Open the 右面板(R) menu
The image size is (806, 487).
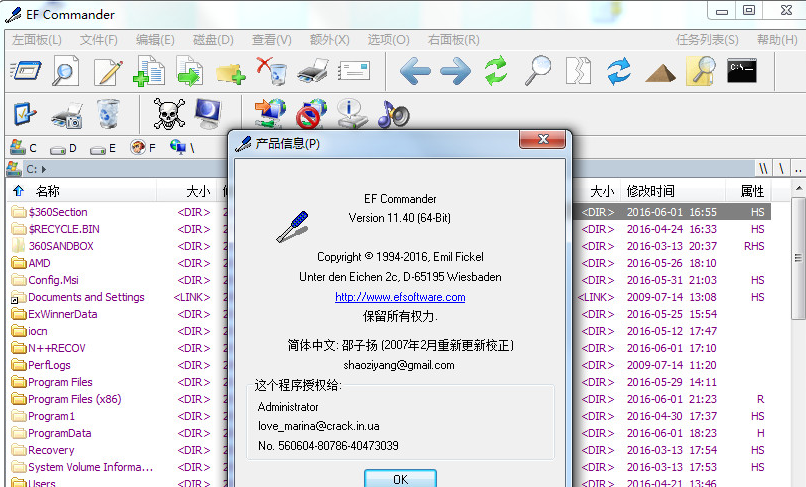pyautogui.click(x=453, y=40)
